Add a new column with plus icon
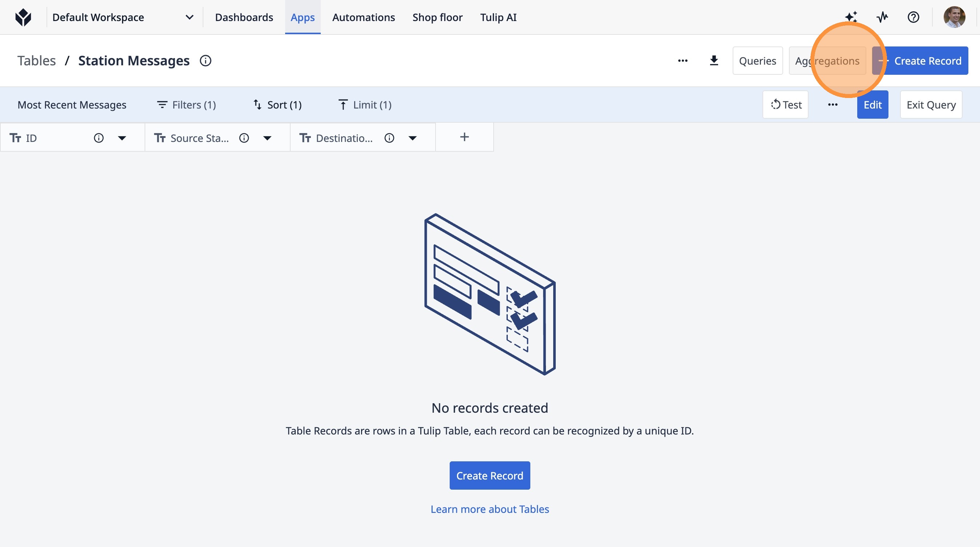 tap(464, 137)
